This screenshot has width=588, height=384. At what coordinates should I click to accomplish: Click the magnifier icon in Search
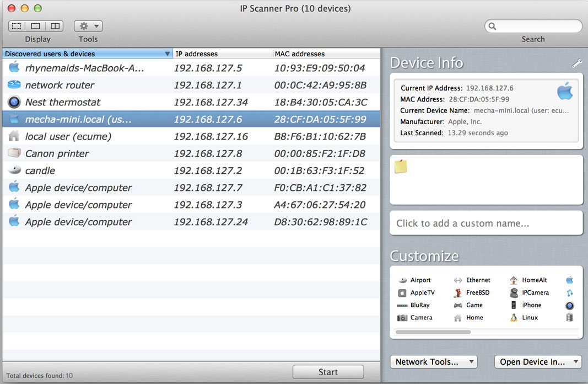(x=492, y=26)
